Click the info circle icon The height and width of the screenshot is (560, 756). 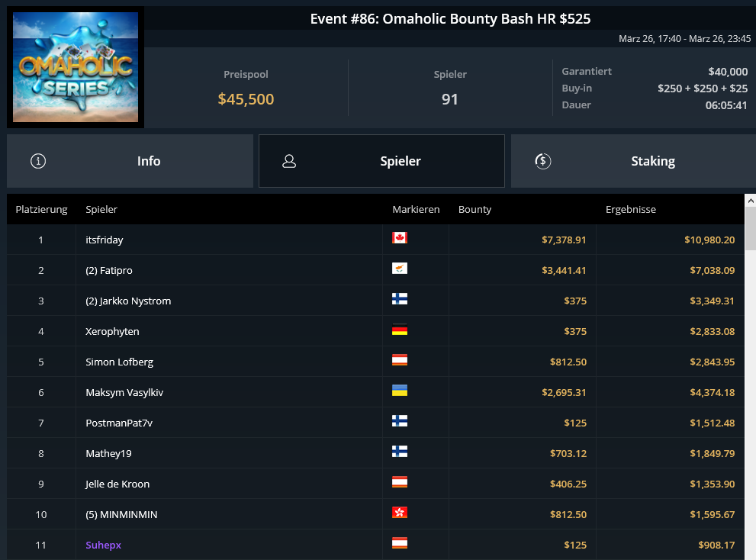[x=38, y=161]
